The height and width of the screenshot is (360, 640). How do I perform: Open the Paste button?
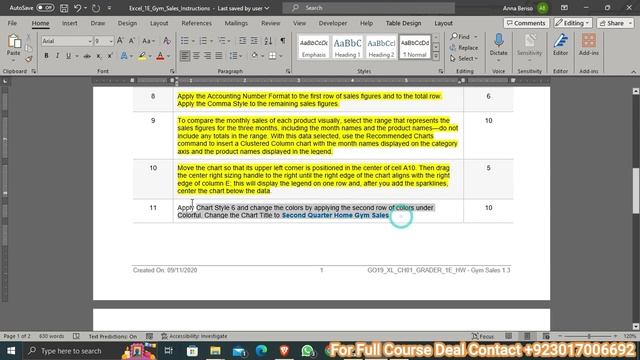[x=13, y=47]
